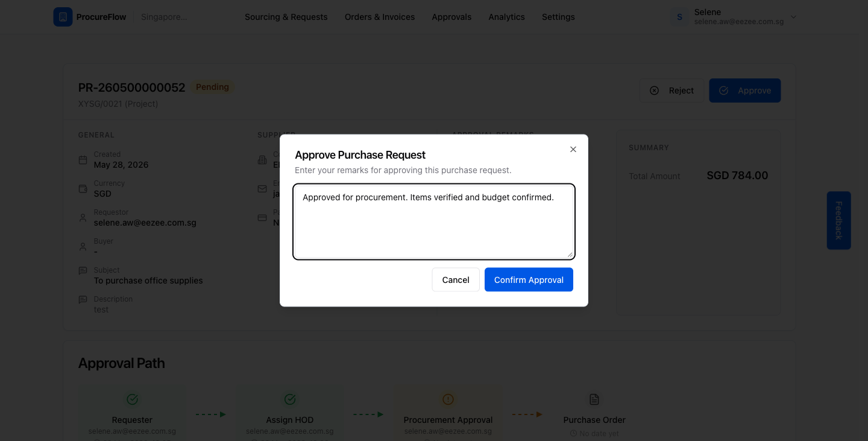Click the Purchase Order document icon
Screen dimensions: 868x441
point(594,399)
